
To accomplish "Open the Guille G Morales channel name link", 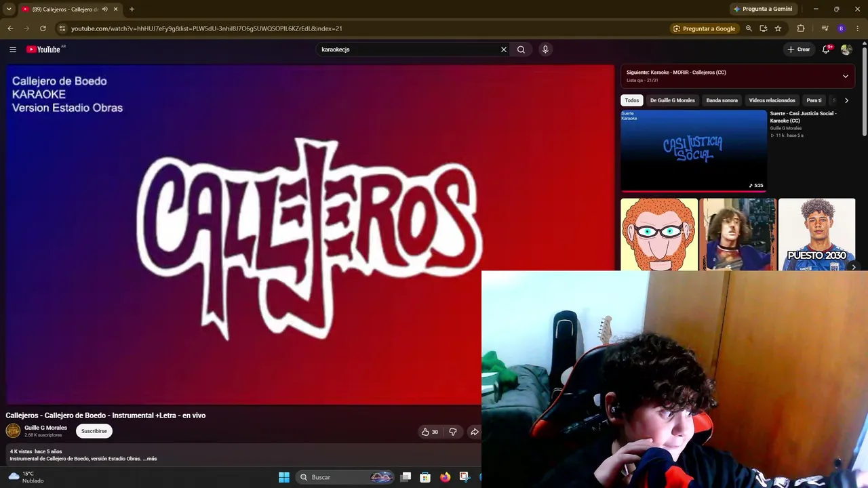I will (45, 428).
